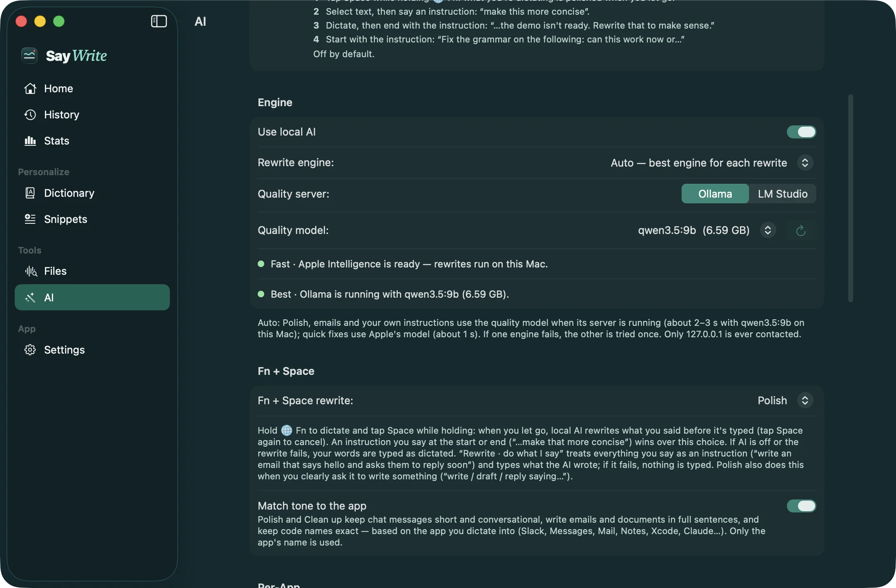Click the yellow minimize window button
This screenshot has width=896, height=588.
[x=40, y=21]
